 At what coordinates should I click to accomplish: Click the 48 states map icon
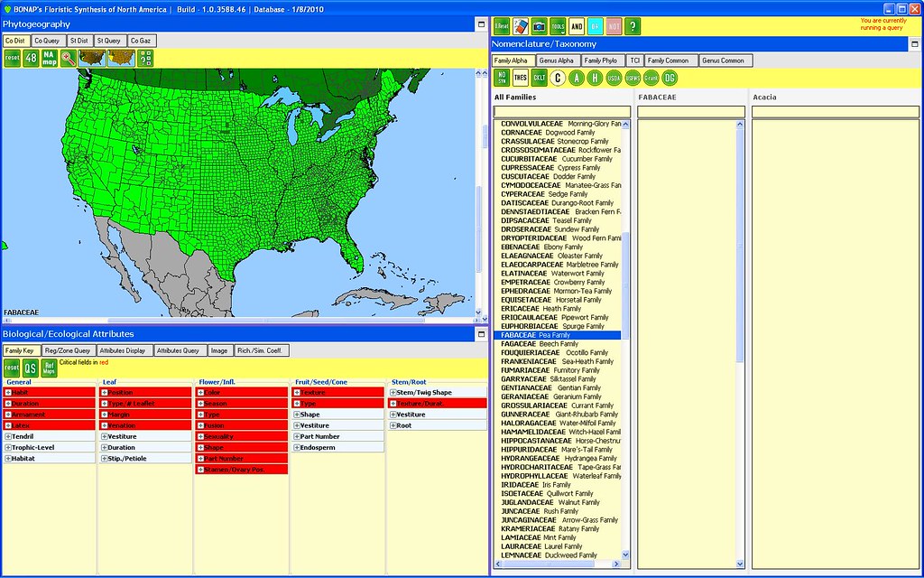(x=31, y=59)
